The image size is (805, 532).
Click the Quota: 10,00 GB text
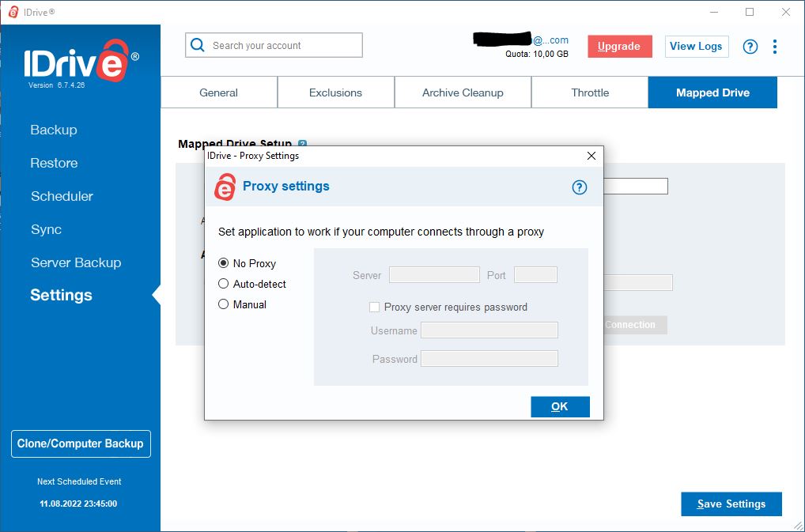click(536, 54)
